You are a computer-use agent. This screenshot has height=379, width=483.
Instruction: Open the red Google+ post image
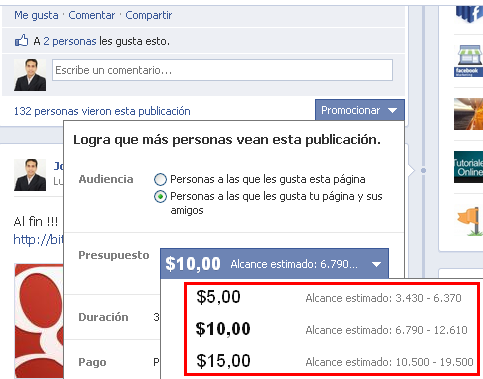[39, 321]
